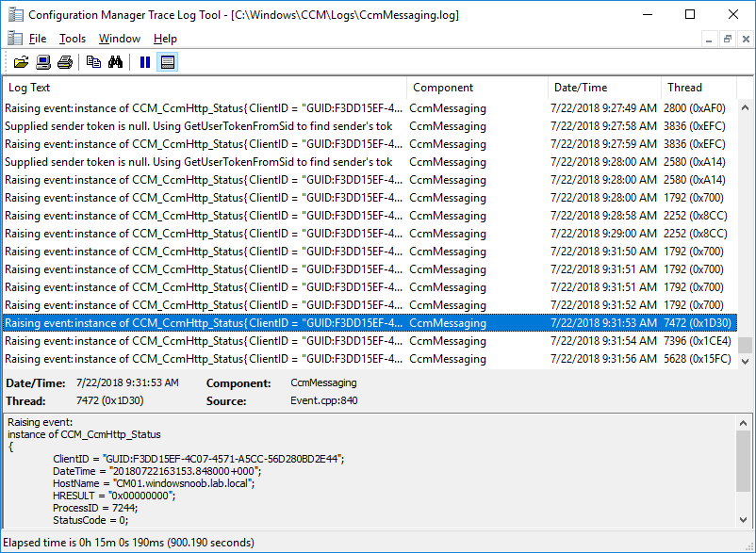Select the sender token row at 9:27:58 AM

click(x=370, y=126)
